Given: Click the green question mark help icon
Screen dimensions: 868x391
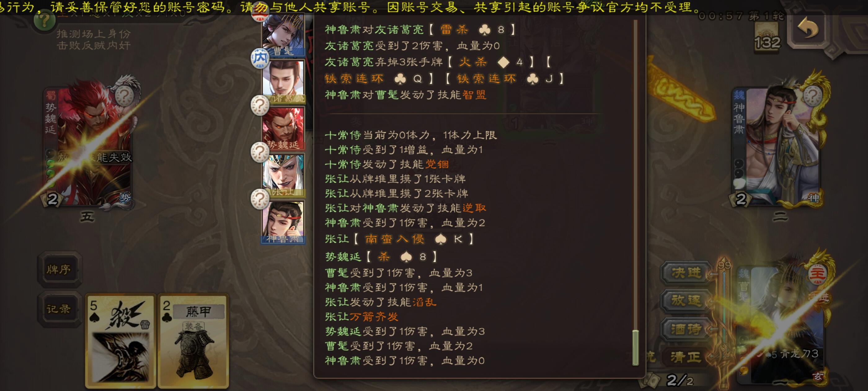Looking at the screenshot, I should coord(44,21).
